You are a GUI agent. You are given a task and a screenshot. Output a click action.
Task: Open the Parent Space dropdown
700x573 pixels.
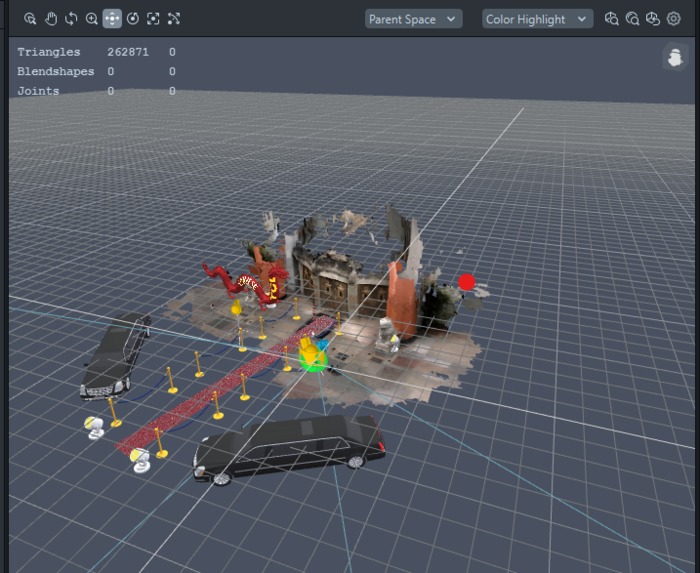coord(413,19)
